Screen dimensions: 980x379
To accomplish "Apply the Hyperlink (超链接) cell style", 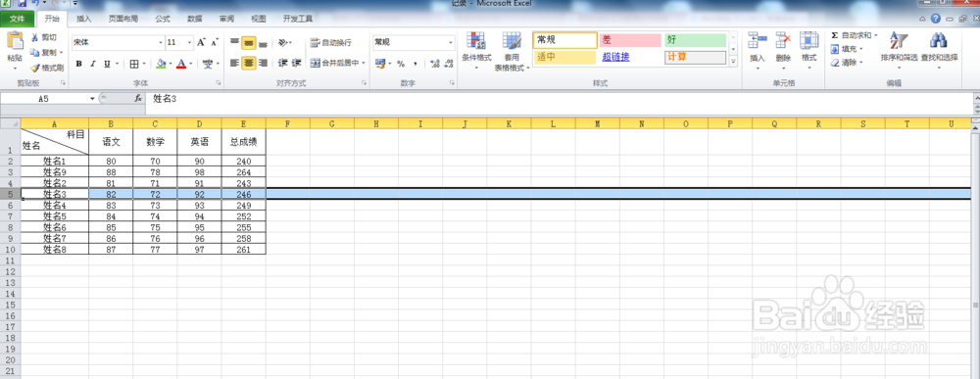I will (630, 58).
